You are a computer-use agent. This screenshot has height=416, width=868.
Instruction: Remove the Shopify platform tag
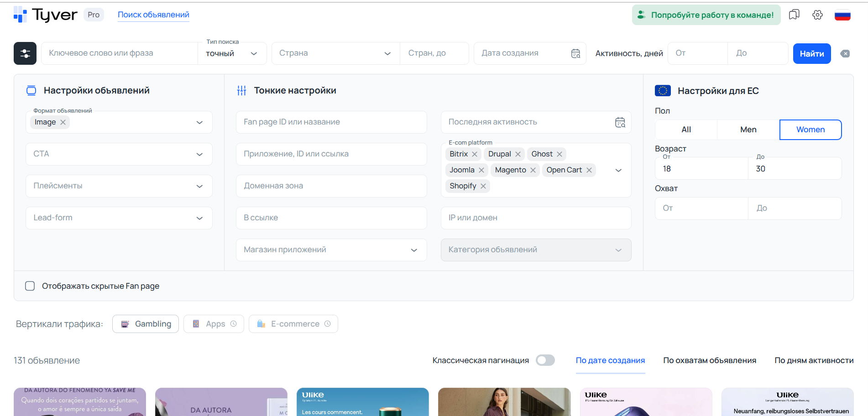tap(483, 186)
